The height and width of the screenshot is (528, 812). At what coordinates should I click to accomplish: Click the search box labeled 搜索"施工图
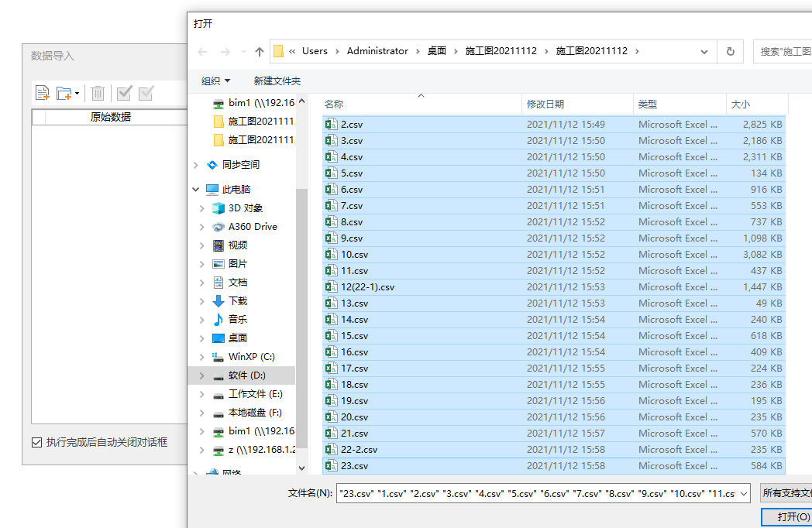[783, 50]
